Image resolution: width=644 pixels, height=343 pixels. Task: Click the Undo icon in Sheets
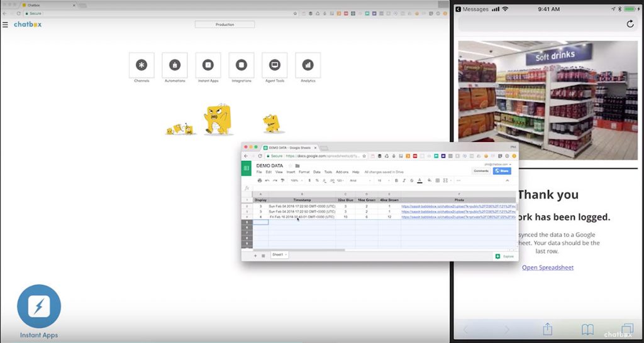pos(267,180)
